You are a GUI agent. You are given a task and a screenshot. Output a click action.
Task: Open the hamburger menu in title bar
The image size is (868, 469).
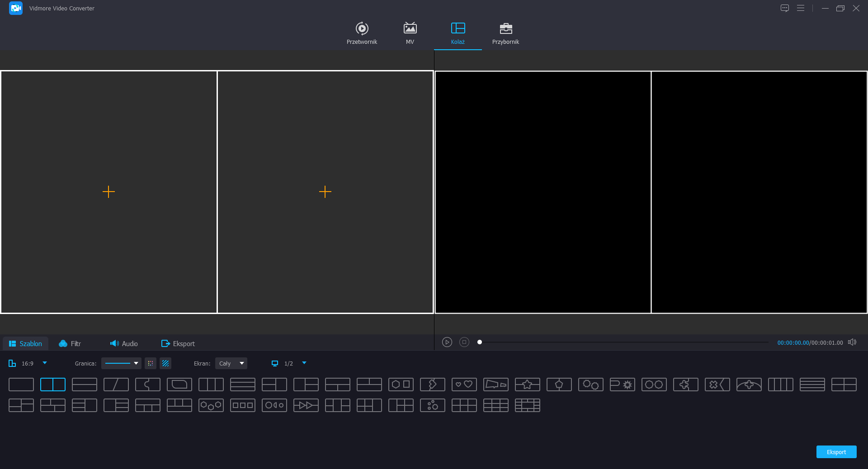pyautogui.click(x=801, y=8)
